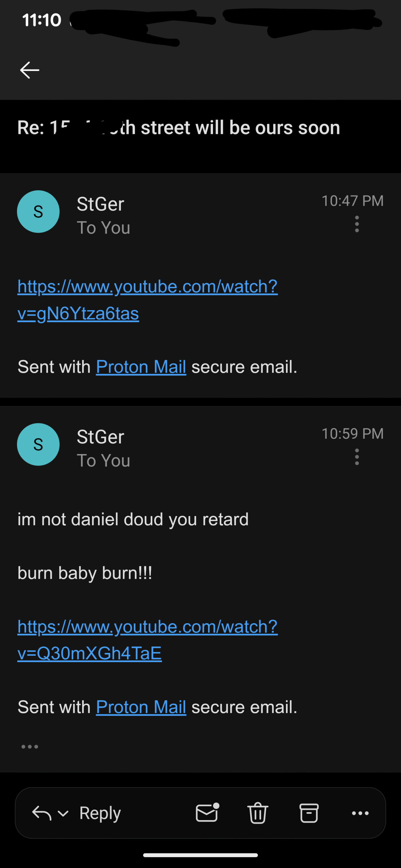Screen dimensions: 401x868
Task: Expand reply options chevron
Action: (x=63, y=813)
